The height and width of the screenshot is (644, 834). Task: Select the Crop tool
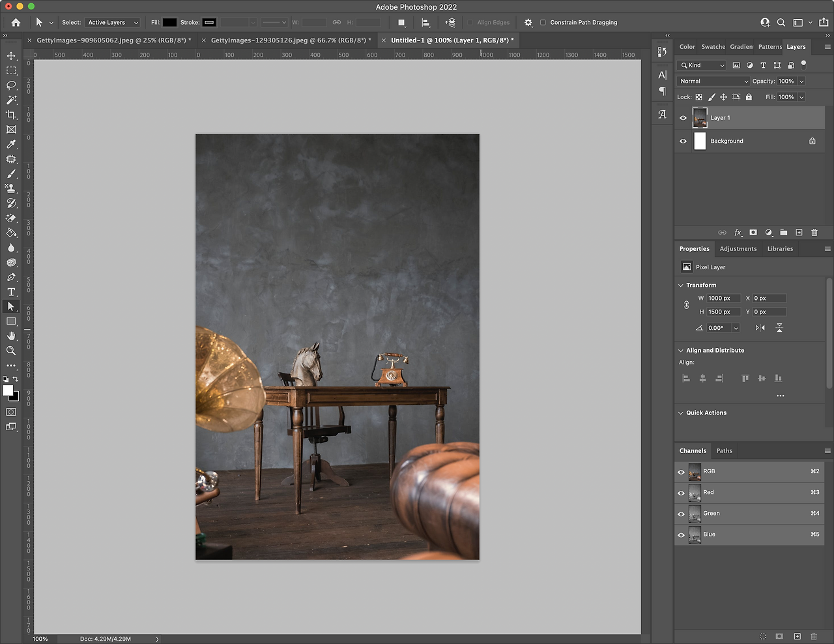[11, 115]
